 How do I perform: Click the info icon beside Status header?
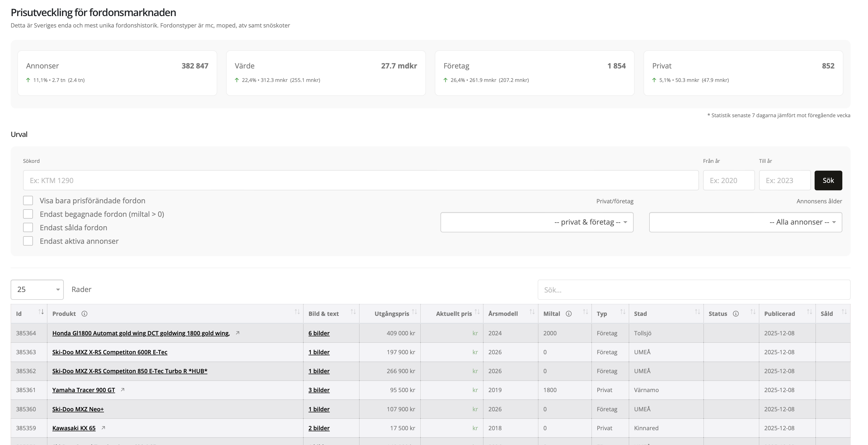tap(736, 314)
